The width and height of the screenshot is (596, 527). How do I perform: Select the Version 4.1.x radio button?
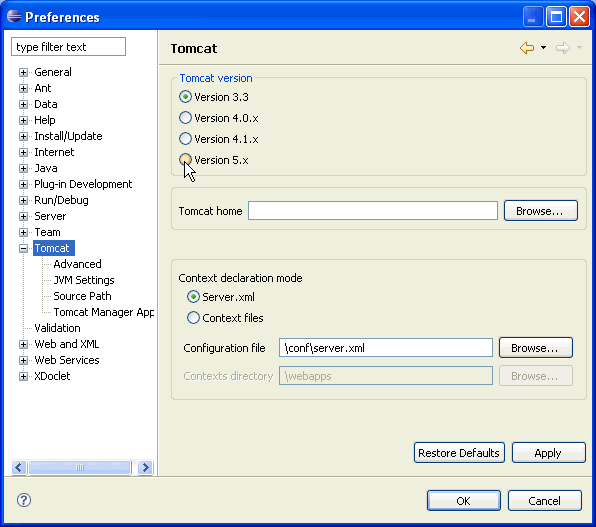(185, 139)
